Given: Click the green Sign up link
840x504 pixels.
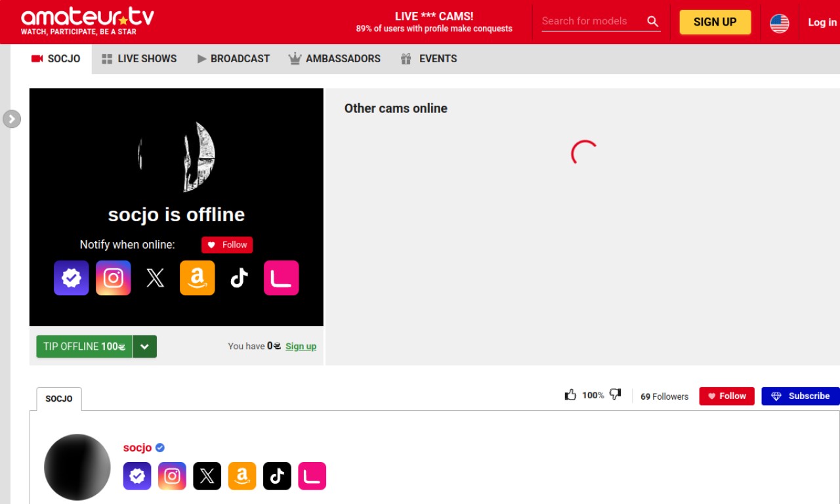Looking at the screenshot, I should coord(301,346).
